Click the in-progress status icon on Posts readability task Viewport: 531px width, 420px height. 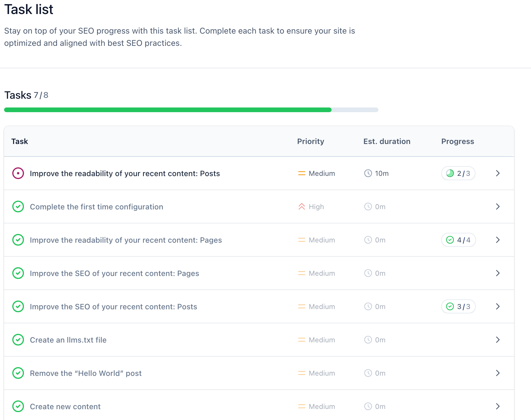point(18,173)
